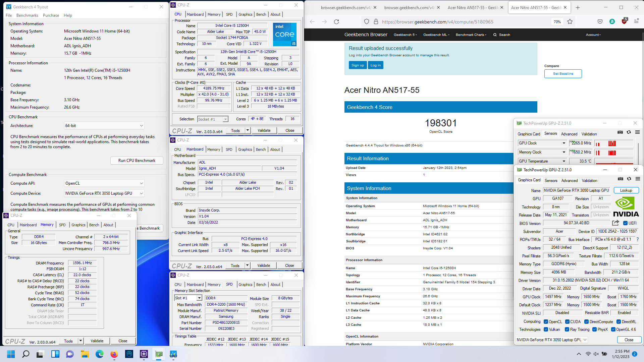Open the Compute API dropdown in Geekbench

click(x=104, y=183)
